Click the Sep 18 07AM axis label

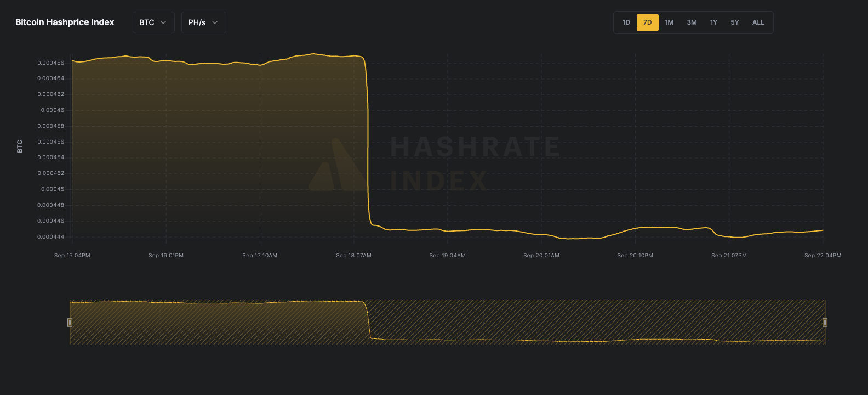pos(353,256)
